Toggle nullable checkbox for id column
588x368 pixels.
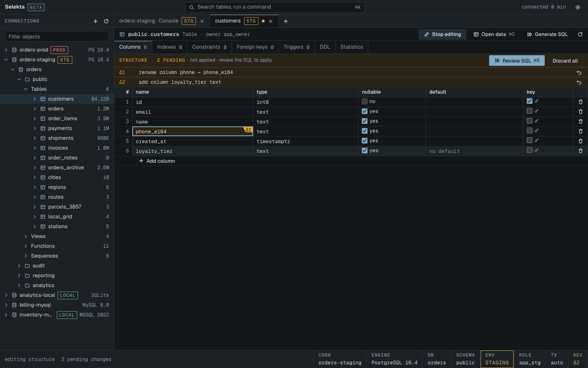[x=365, y=101]
